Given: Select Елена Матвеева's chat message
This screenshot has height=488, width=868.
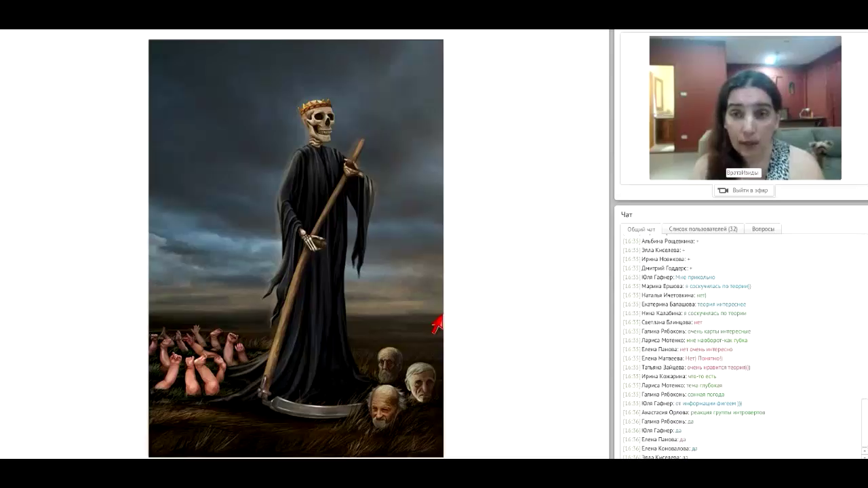Looking at the screenshot, I should 673,359.
